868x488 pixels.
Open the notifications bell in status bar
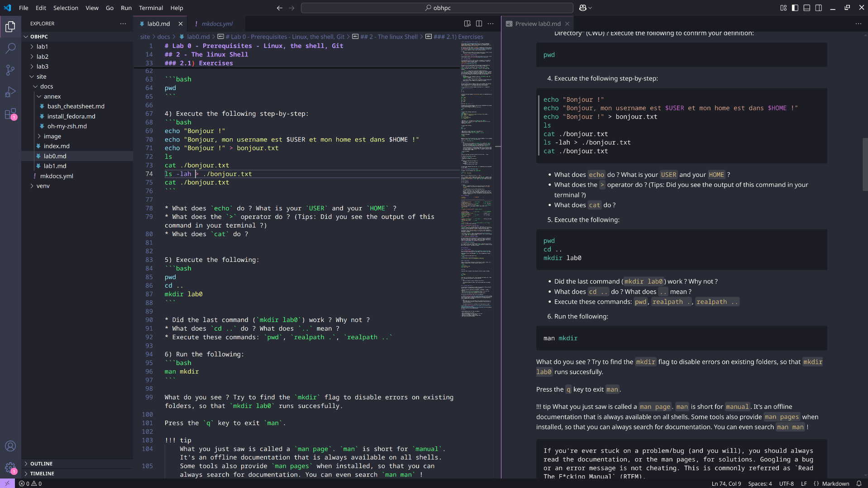[x=858, y=483]
